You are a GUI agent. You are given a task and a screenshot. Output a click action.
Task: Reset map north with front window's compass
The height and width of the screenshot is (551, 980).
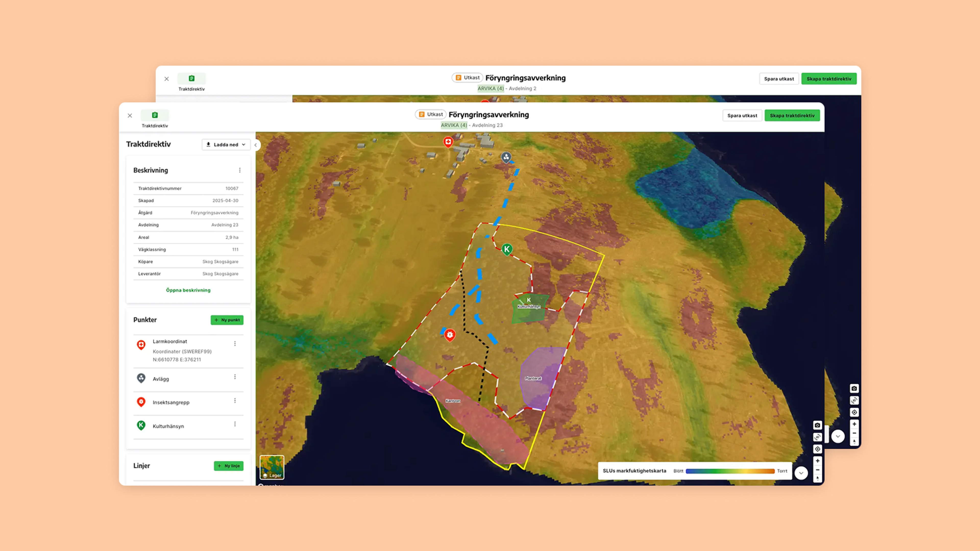coord(817,478)
